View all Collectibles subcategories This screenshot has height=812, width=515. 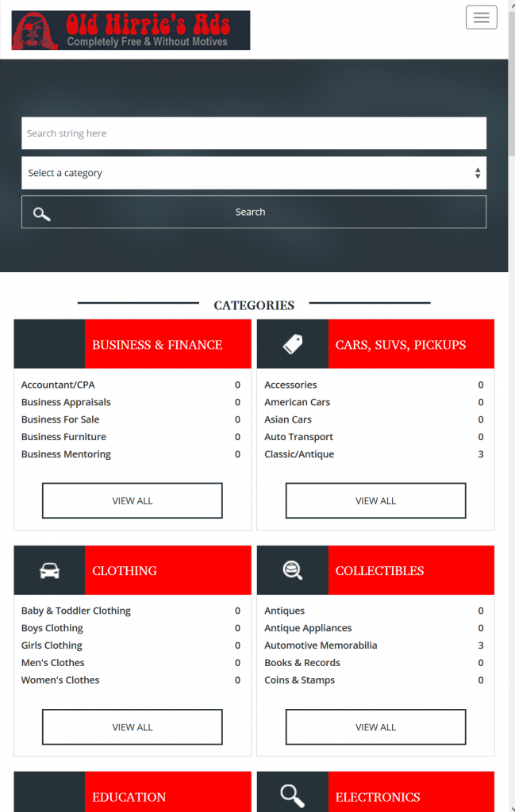375,727
